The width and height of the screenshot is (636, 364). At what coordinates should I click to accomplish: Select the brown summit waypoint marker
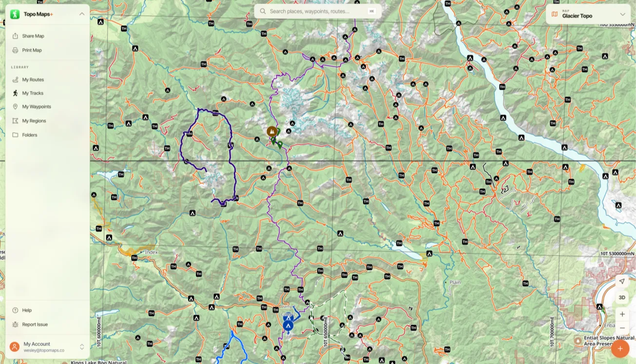(272, 132)
